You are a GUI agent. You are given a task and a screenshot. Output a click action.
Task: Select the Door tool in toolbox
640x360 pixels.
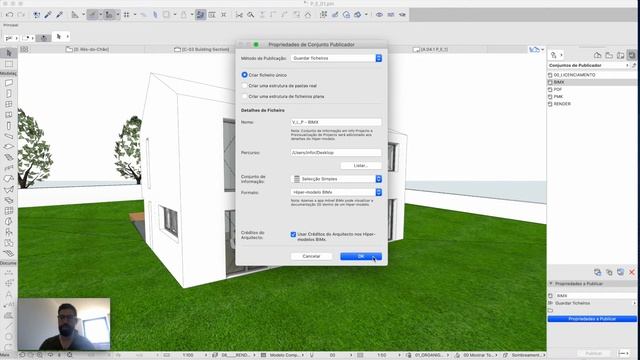tap(9, 93)
